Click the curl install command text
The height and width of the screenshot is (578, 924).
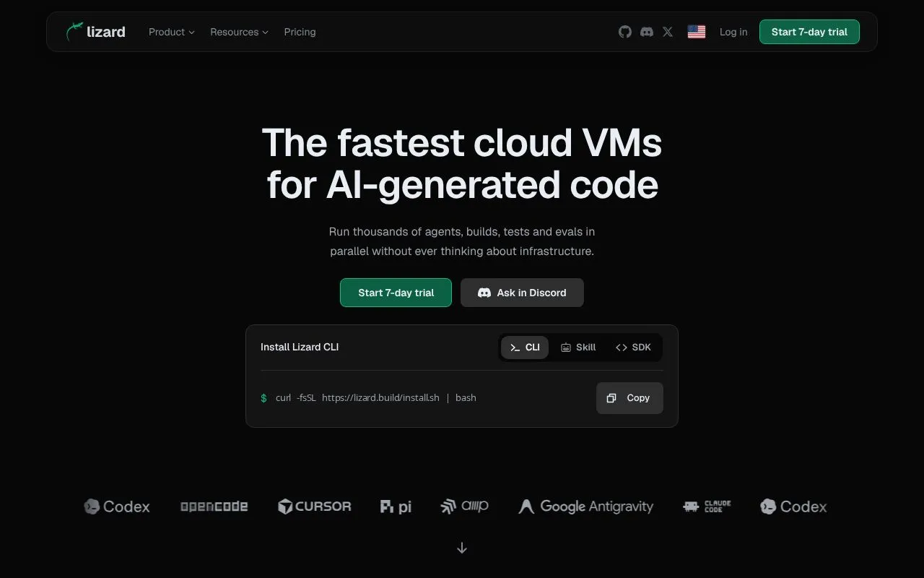(x=376, y=398)
